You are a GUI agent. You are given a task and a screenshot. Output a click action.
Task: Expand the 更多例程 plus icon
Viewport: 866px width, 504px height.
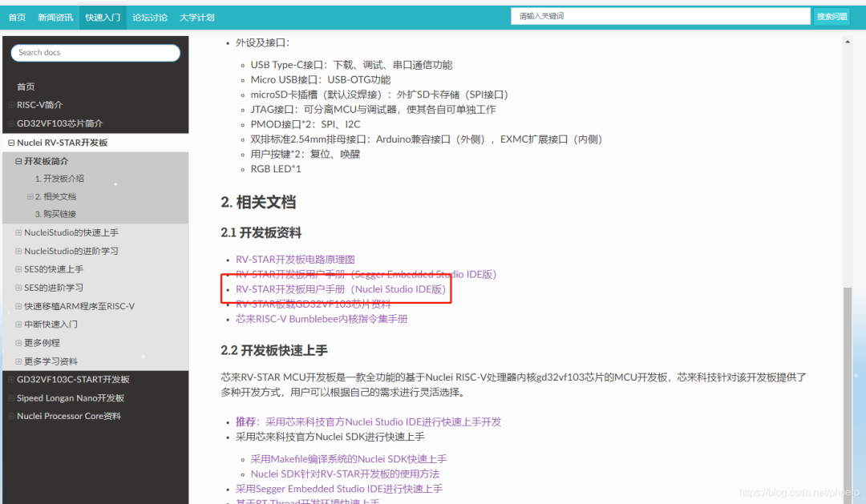coord(18,343)
